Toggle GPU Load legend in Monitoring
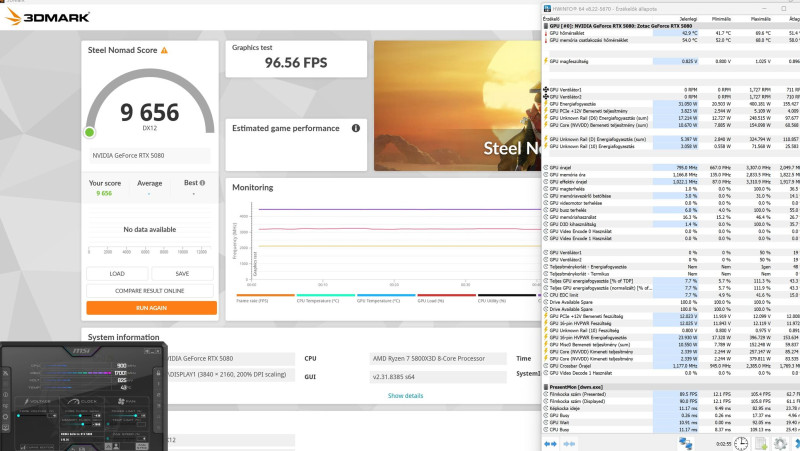This screenshot has height=451, width=800. (x=446, y=298)
